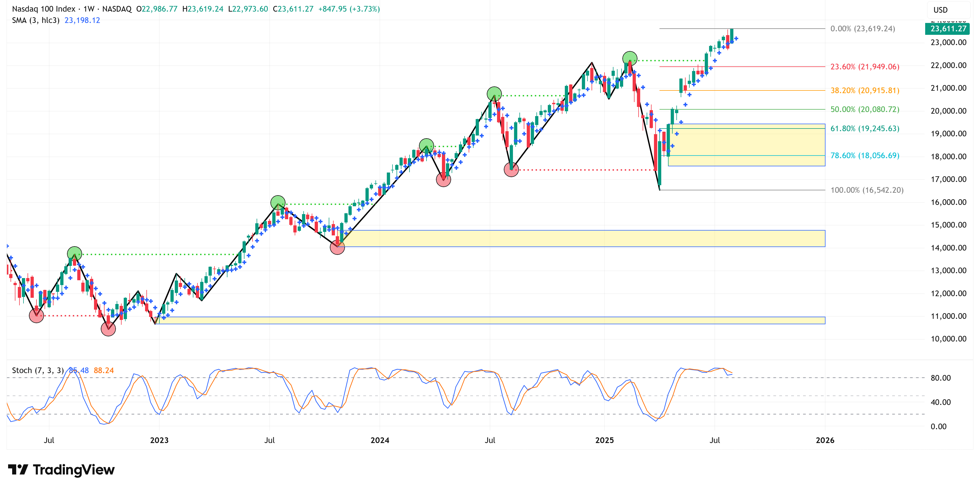Screen dimensions: 980x490
Task: Click the current price tag 23,611.27
Action: (x=948, y=29)
